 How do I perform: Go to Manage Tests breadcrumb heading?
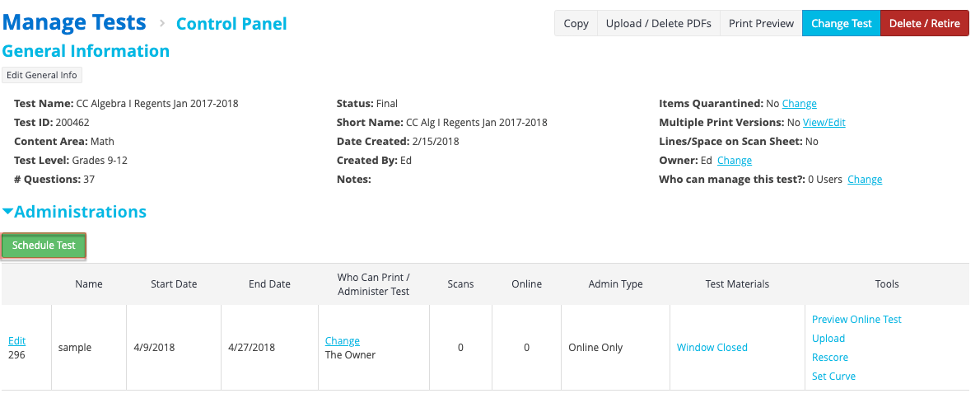pyautogui.click(x=74, y=22)
